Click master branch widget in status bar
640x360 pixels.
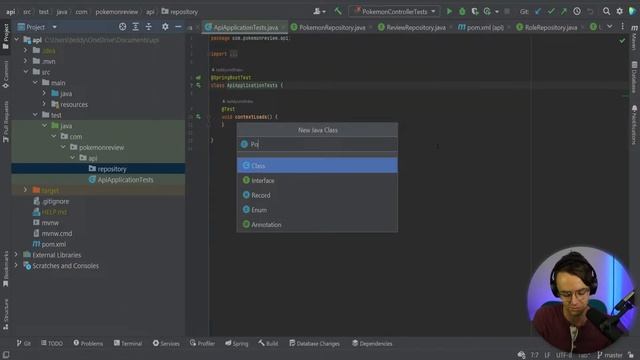(x=610, y=355)
